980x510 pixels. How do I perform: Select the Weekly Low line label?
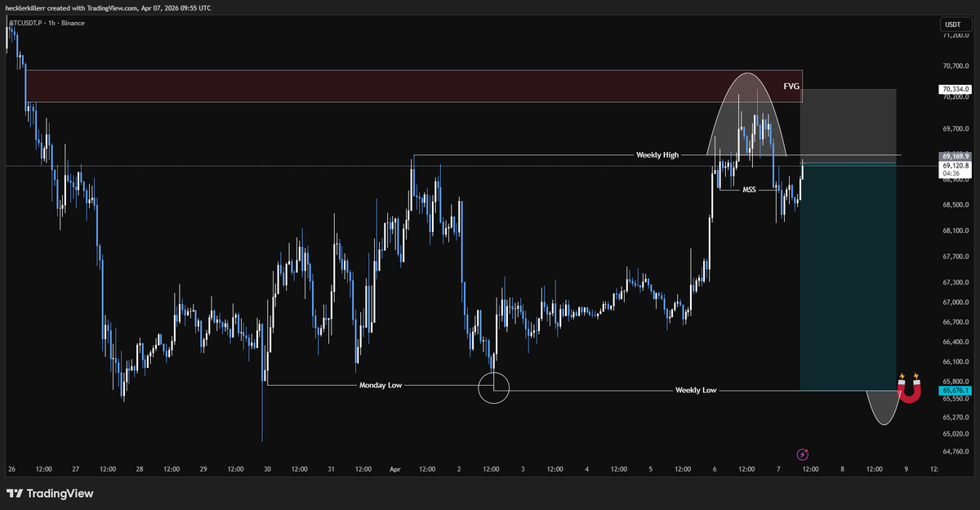pyautogui.click(x=696, y=390)
